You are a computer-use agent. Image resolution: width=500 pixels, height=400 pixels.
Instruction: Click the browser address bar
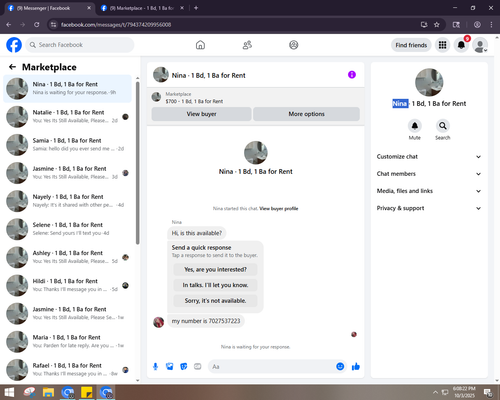tap(233, 25)
